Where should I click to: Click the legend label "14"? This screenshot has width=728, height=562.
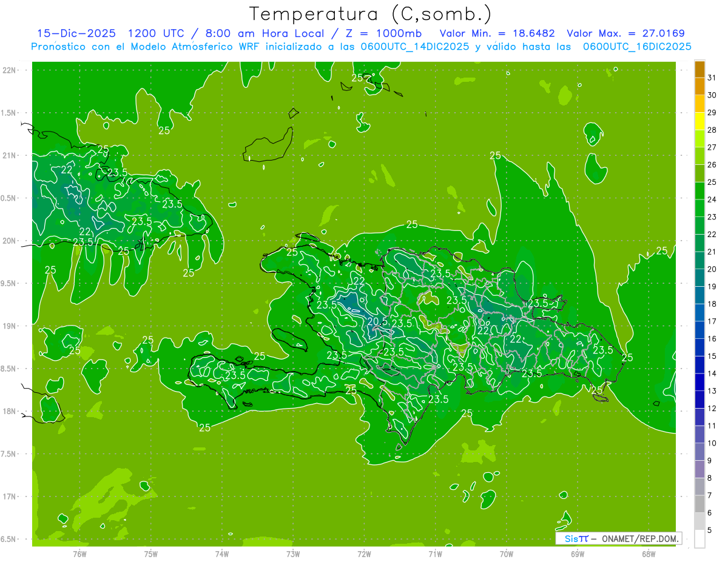point(712,373)
